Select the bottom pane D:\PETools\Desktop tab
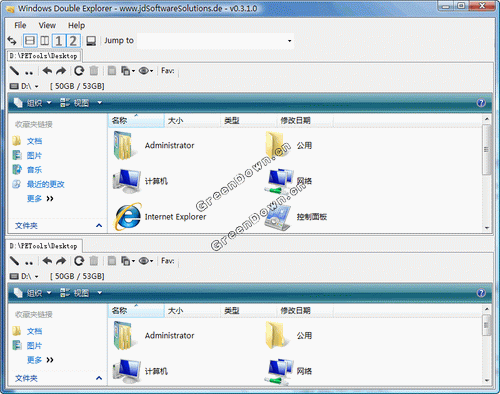The image size is (500, 394). 44,246
